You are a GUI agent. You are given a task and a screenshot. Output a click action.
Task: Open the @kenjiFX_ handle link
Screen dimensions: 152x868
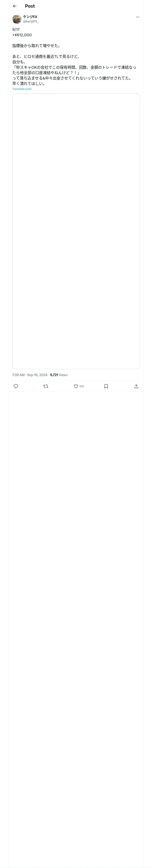coord(31,22)
